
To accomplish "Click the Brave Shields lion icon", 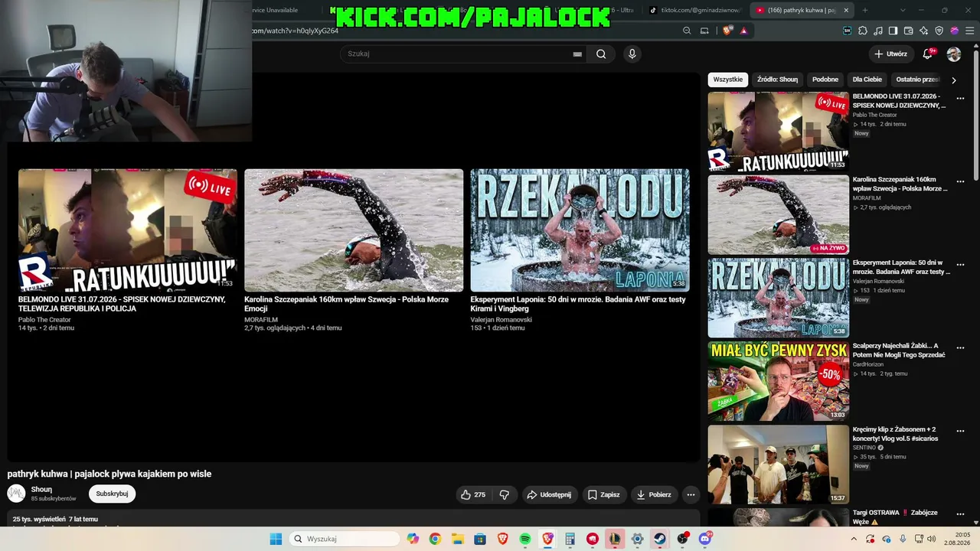I will click(727, 31).
